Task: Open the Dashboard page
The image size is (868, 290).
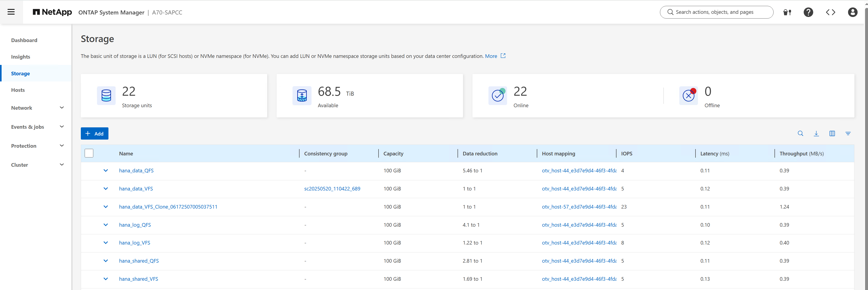Action: pos(24,40)
